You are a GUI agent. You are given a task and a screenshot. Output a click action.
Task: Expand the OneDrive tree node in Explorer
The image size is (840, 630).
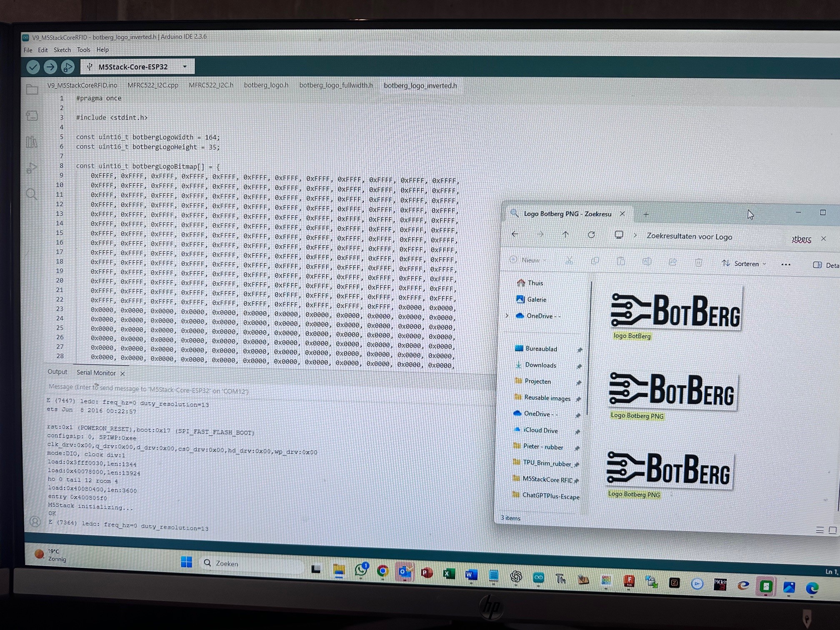(x=507, y=315)
